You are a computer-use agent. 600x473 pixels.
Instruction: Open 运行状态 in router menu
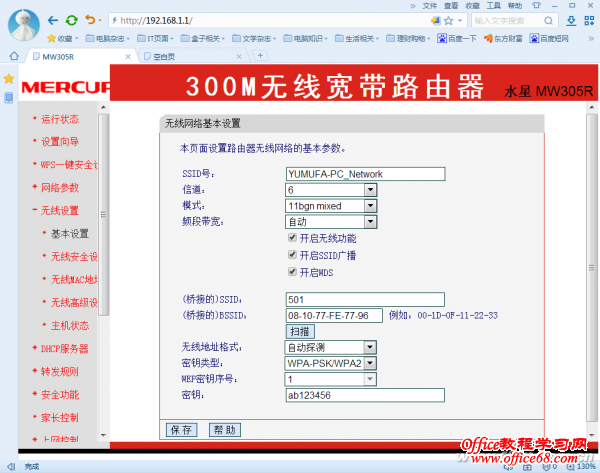(60, 119)
